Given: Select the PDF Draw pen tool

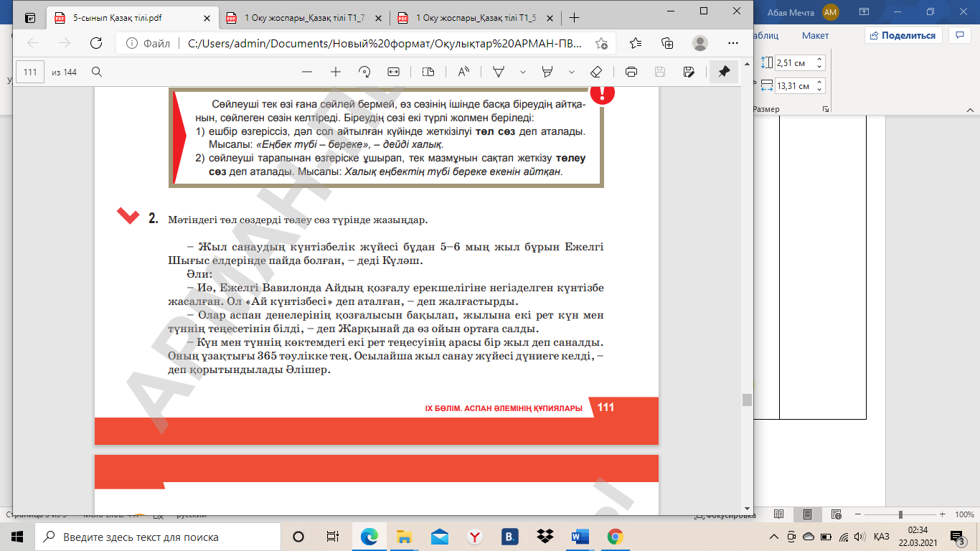Looking at the screenshot, I should click(x=499, y=72).
